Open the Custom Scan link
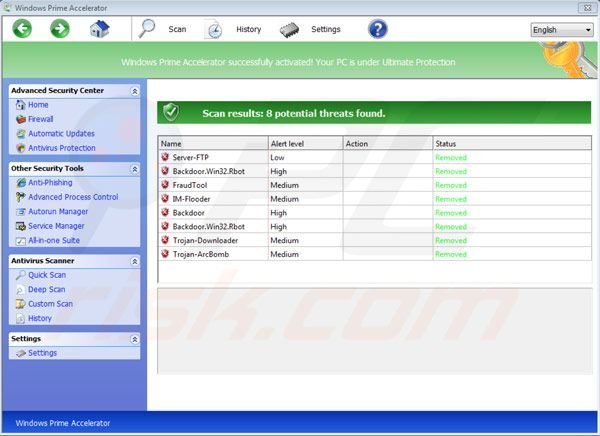600x436 pixels. point(51,304)
